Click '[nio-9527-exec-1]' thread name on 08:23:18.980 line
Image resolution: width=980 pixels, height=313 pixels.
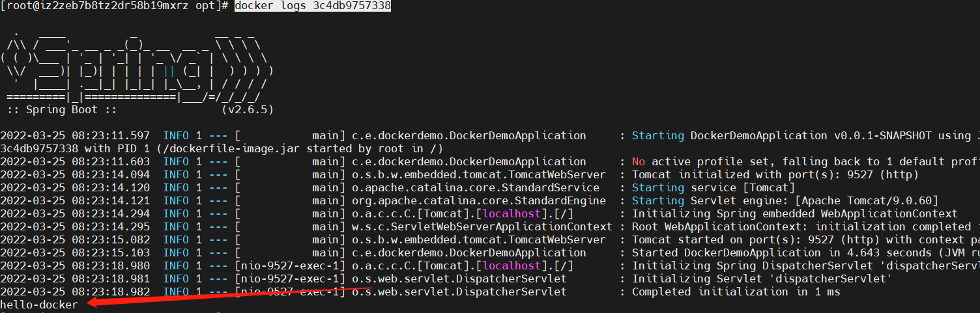(x=290, y=266)
